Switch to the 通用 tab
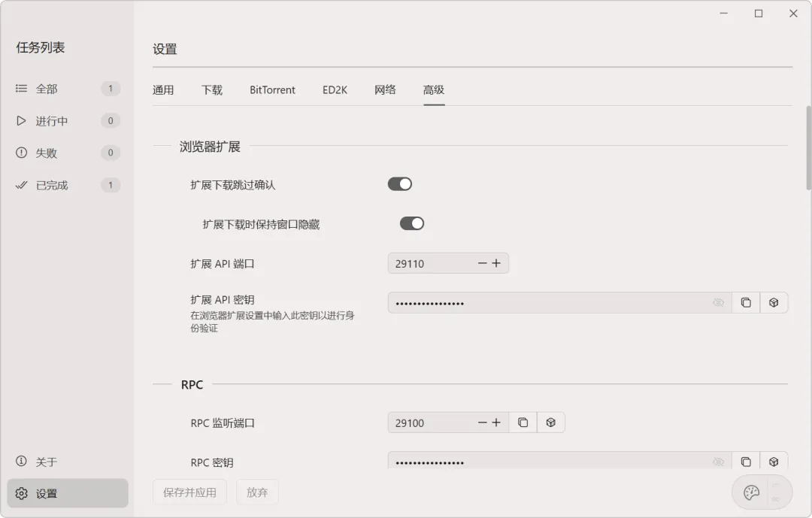Screen dimensions: 812x518 click(163, 89)
